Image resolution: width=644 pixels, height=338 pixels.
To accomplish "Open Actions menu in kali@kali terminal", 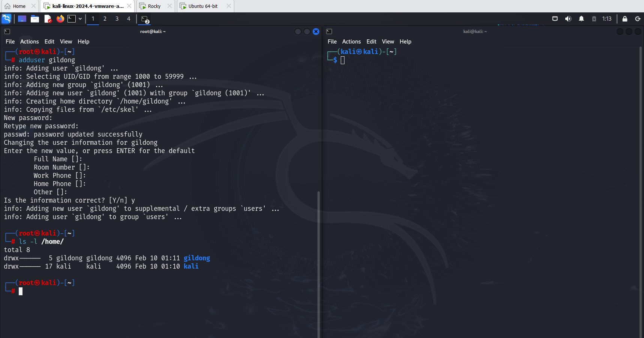I will (x=352, y=42).
